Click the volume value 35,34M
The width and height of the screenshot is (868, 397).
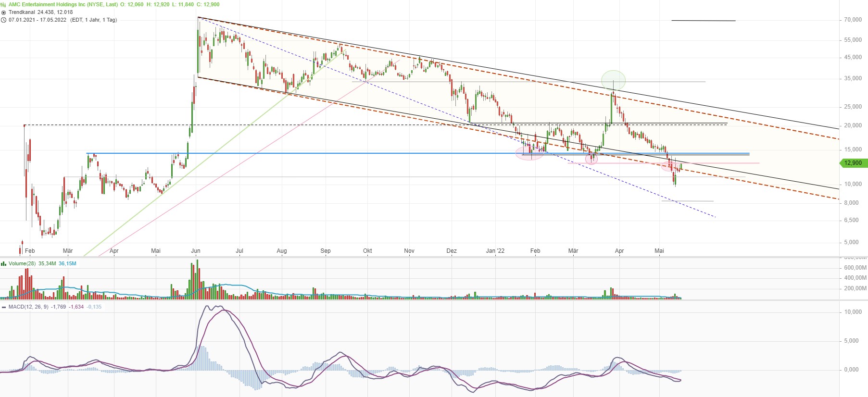pos(48,264)
